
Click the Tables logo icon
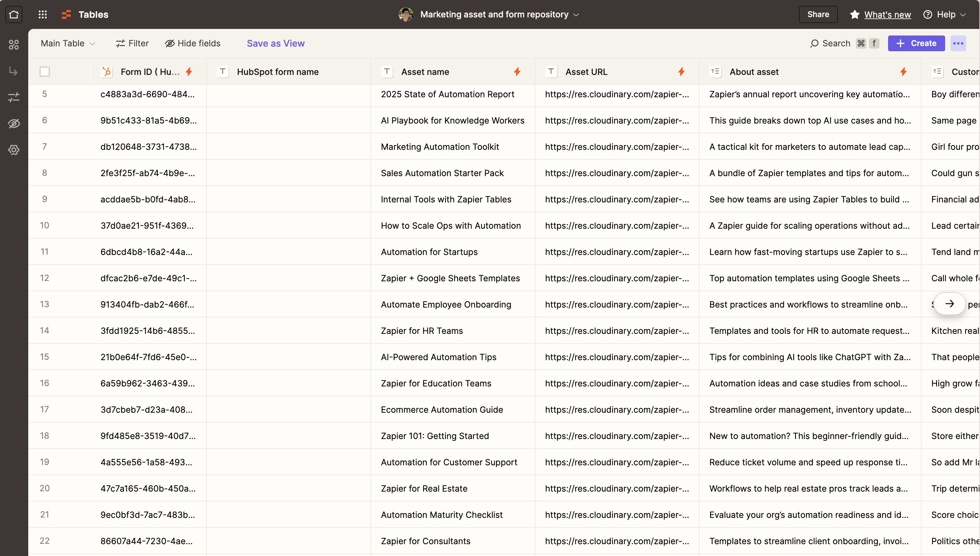tap(66, 14)
